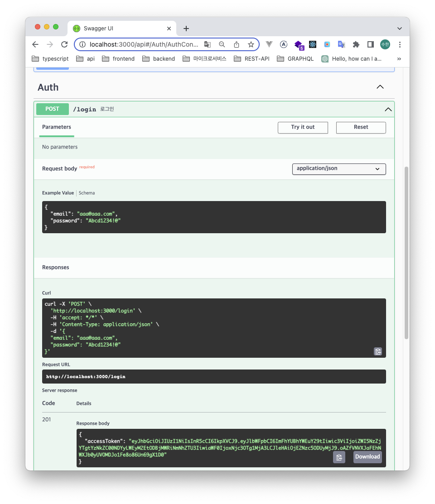Collapse the POST /login operation
Image resolution: width=435 pixels, height=504 pixels.
coord(388,109)
